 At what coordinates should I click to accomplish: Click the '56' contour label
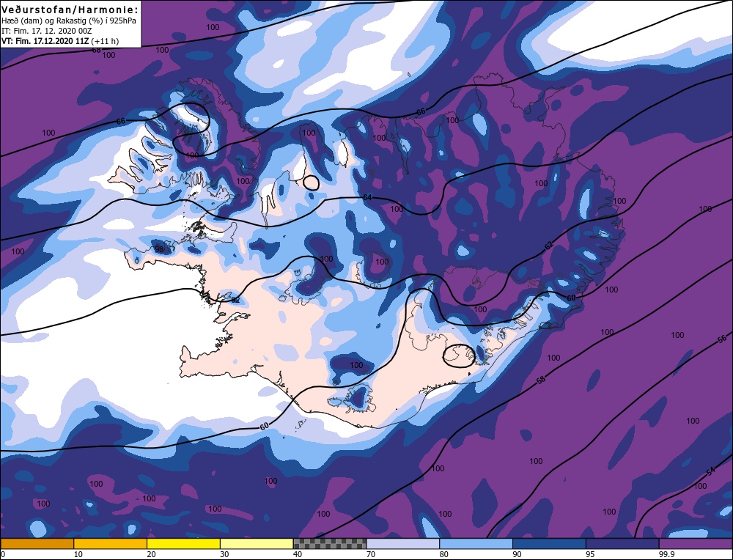(722, 339)
